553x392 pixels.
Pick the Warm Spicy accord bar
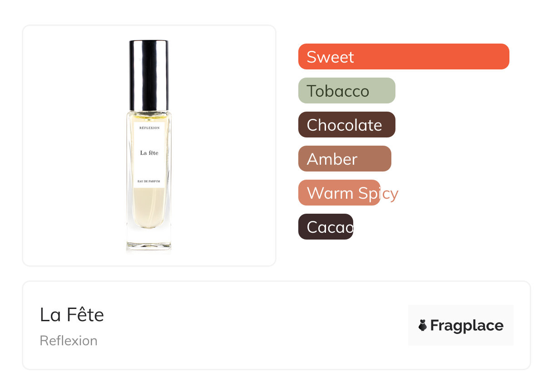339,193
